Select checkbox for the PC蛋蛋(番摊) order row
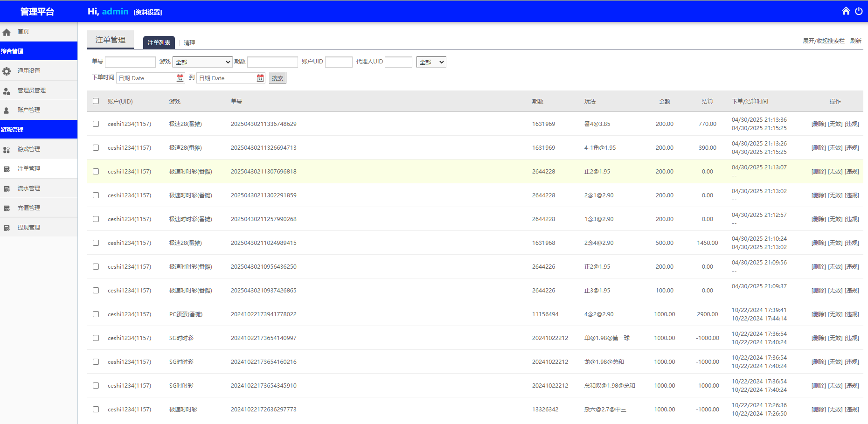 coord(96,314)
